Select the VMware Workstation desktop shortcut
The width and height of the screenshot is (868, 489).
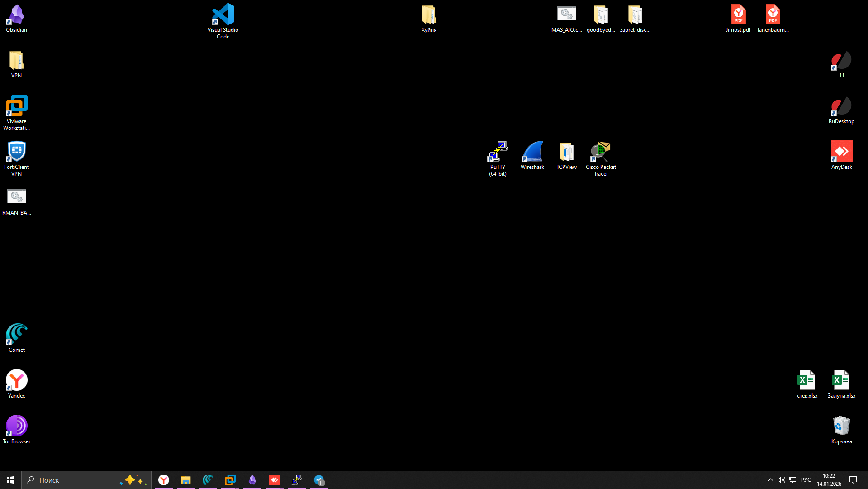tap(17, 113)
